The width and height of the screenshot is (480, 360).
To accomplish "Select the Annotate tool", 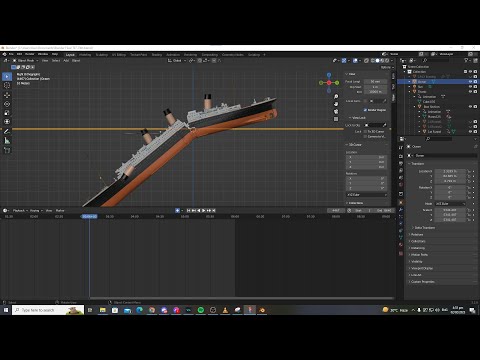I will click(7, 131).
